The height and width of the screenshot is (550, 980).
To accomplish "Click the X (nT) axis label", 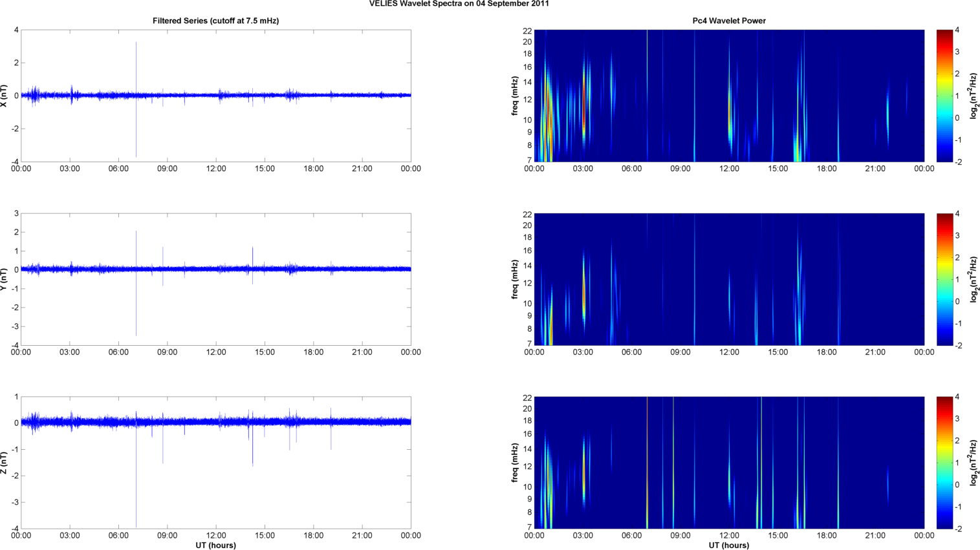I will tap(5, 96).
